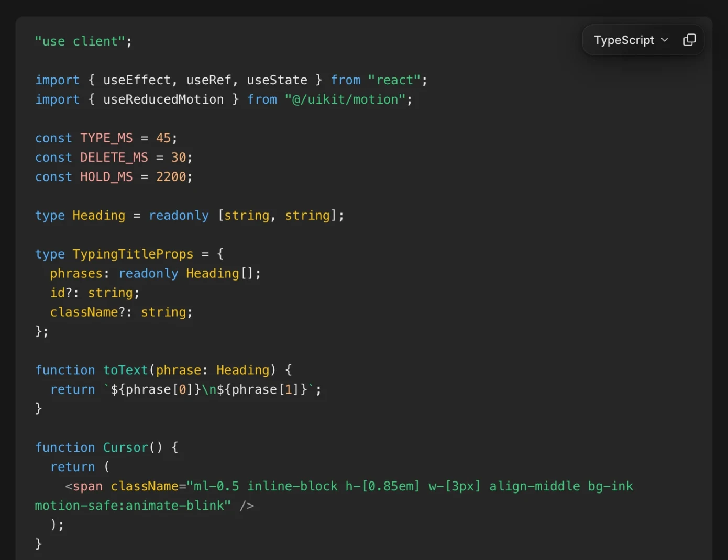Click the HOLD_MS value 2200
Viewport: 728px width, 560px height.
[171, 177]
